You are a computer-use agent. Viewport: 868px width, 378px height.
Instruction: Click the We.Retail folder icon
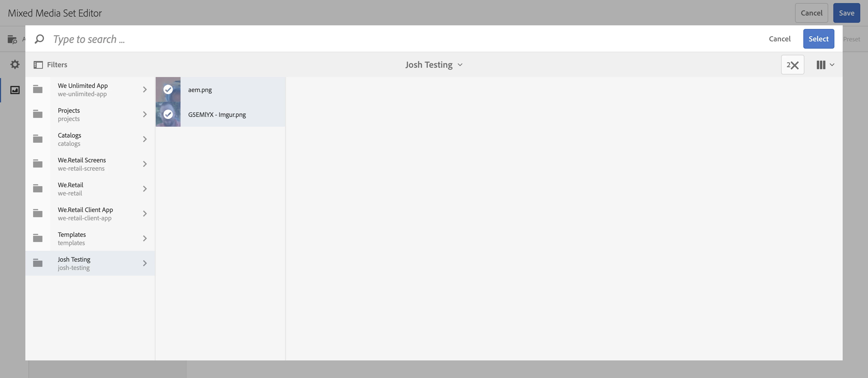[38, 189]
